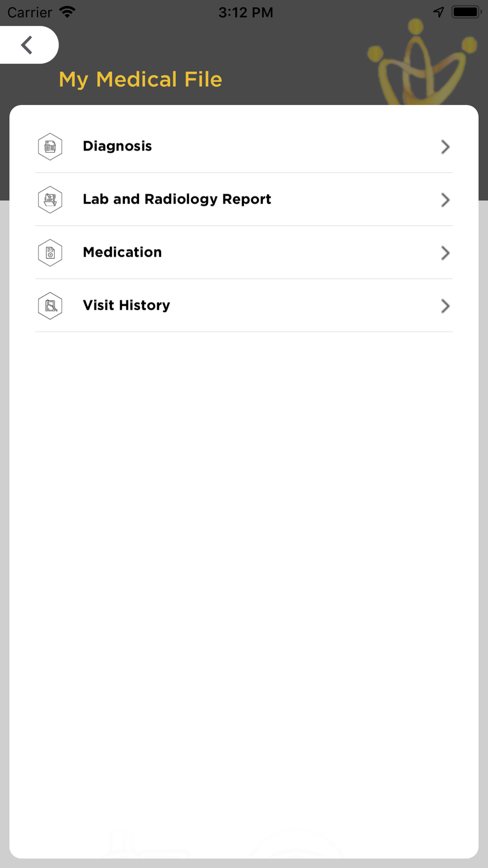Screen dimensions: 488x868
Task: Click the Medication hexagon icon
Action: click(x=50, y=253)
